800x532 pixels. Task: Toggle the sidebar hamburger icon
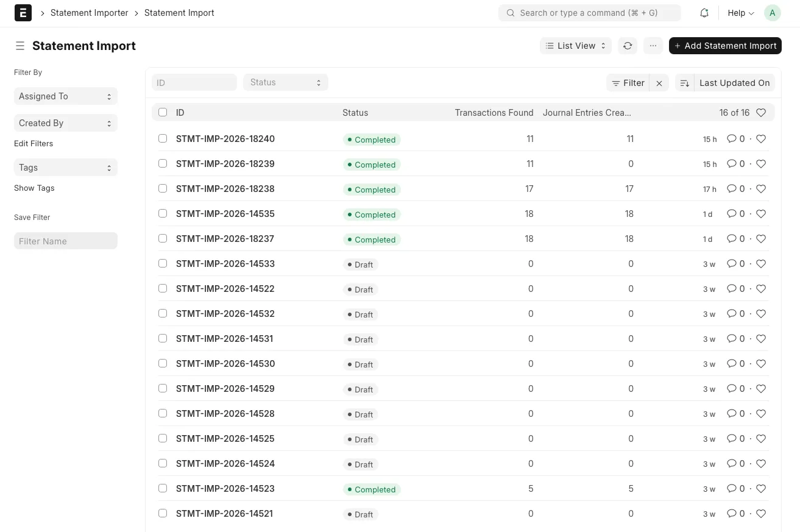[20, 46]
